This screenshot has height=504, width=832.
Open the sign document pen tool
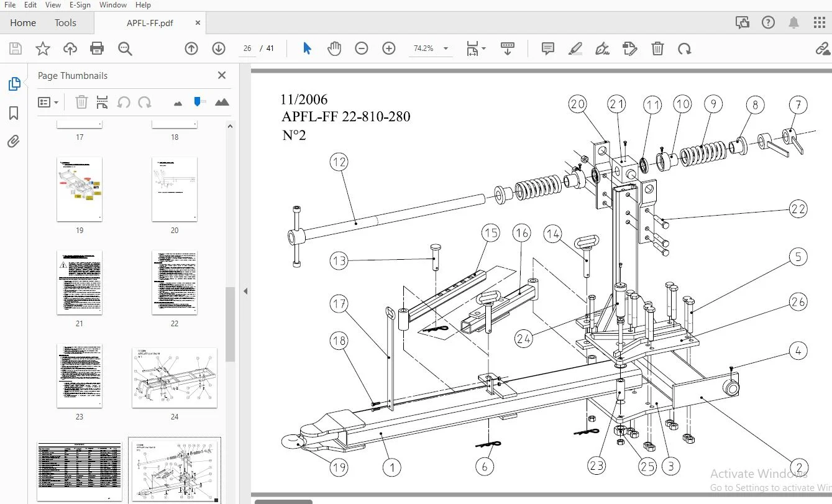tap(602, 48)
